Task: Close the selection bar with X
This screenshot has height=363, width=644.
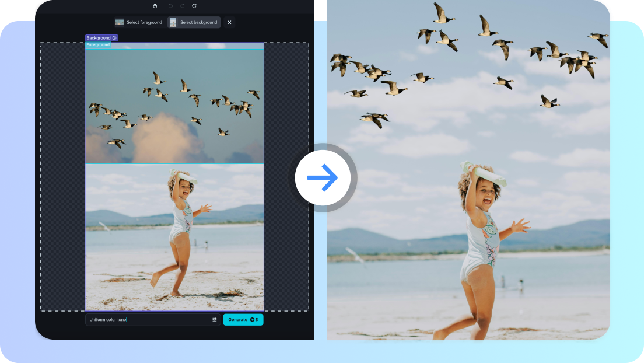Action: click(x=230, y=22)
